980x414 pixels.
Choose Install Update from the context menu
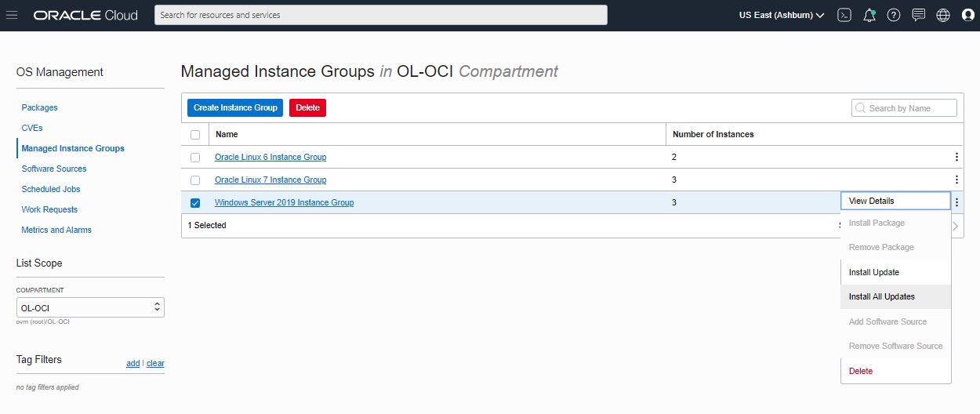[895, 272]
